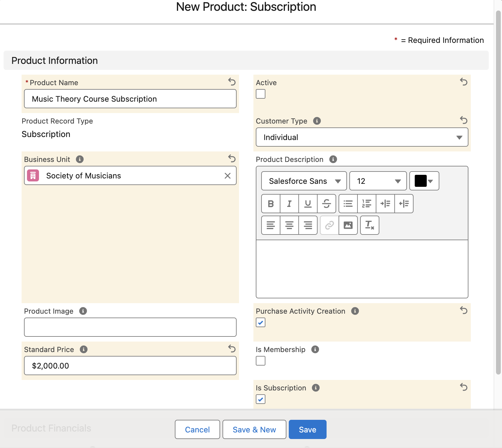Remove formatting from description text
This screenshot has width=502, height=448.
370,225
